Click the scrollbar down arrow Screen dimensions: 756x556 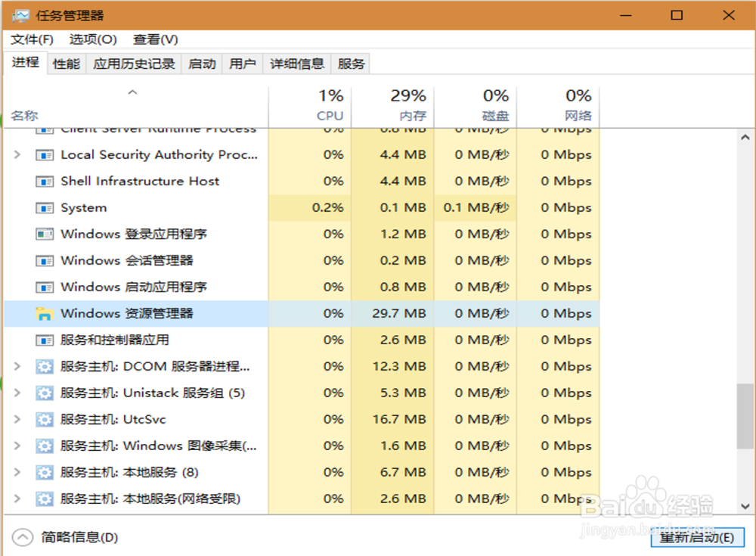pyautogui.click(x=745, y=506)
